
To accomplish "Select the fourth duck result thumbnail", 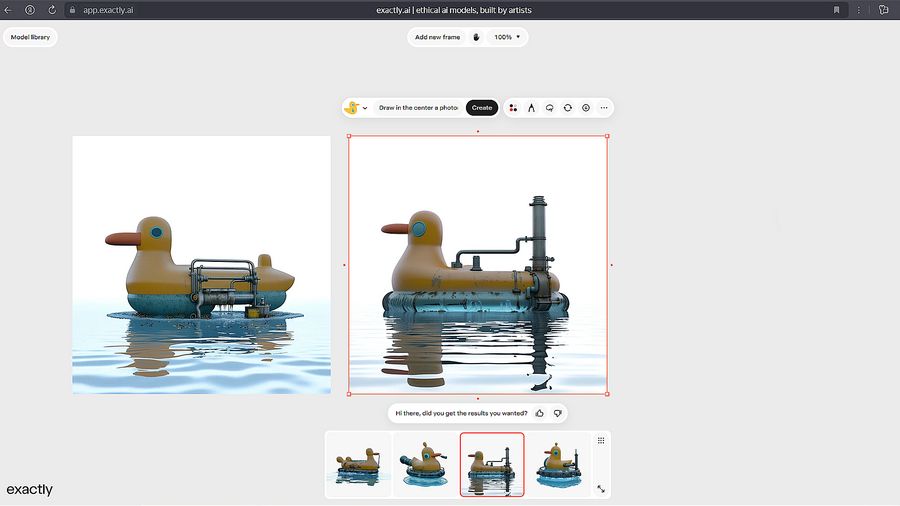I will click(x=559, y=464).
